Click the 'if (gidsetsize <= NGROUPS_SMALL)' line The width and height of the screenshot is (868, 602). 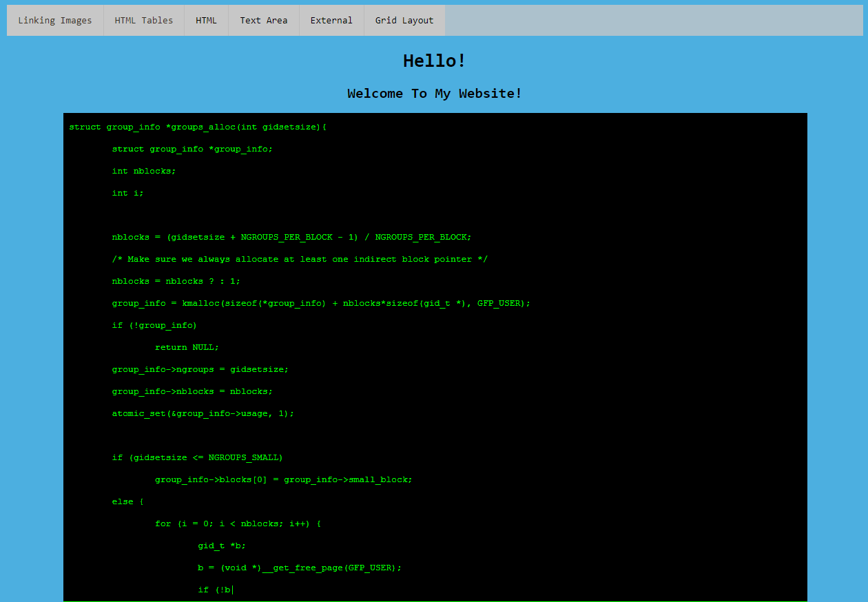point(198,457)
